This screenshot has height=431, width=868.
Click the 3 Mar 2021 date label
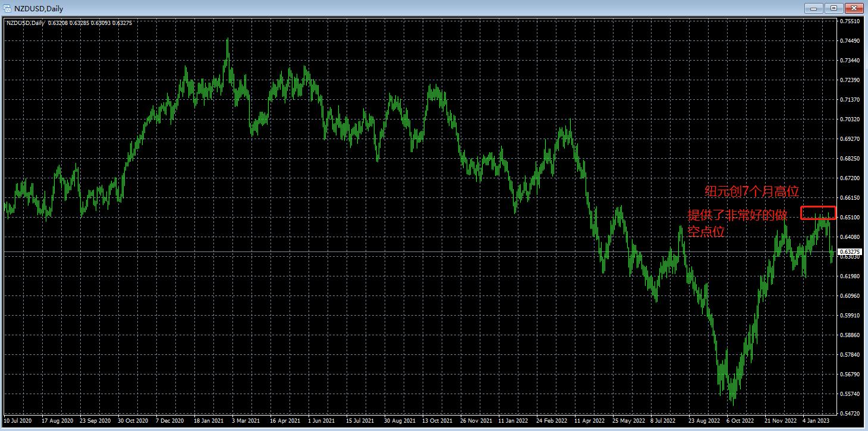click(x=246, y=421)
